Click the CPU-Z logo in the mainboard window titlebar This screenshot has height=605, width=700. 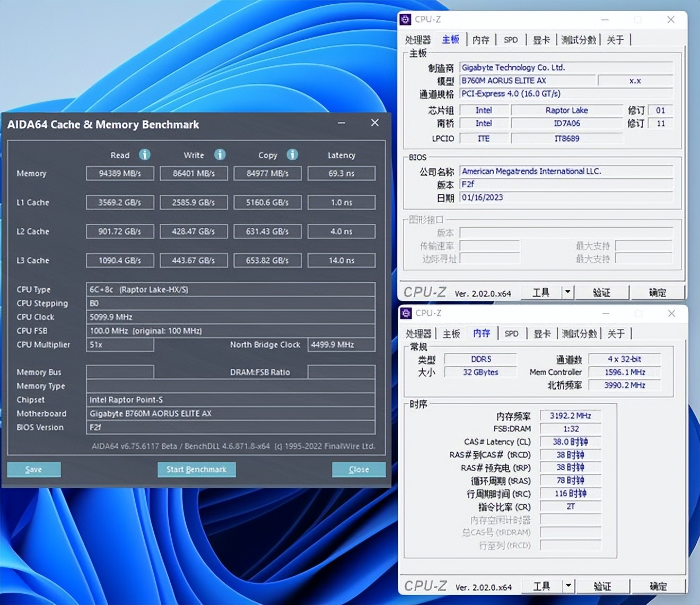[406, 19]
